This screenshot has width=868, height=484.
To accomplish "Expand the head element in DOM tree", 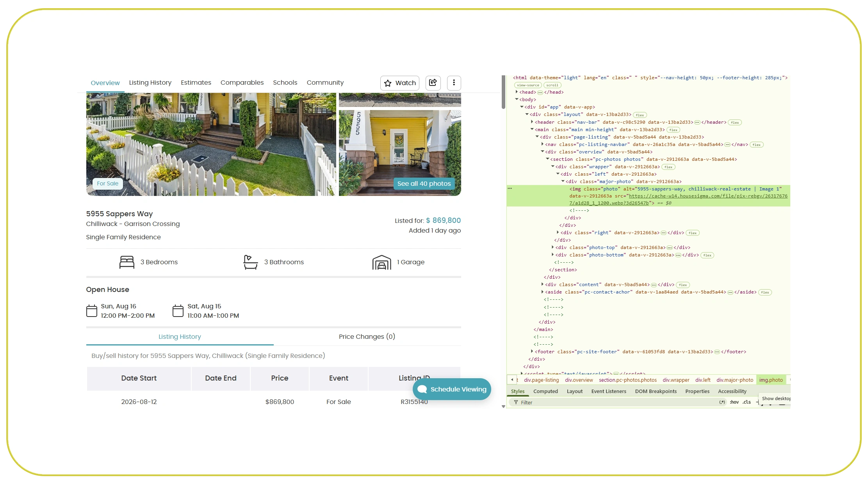I will click(x=517, y=92).
